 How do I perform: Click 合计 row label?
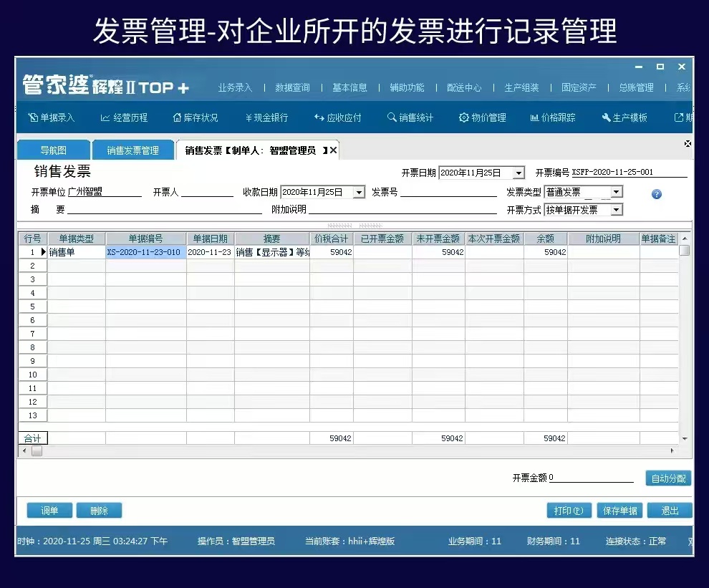point(32,438)
